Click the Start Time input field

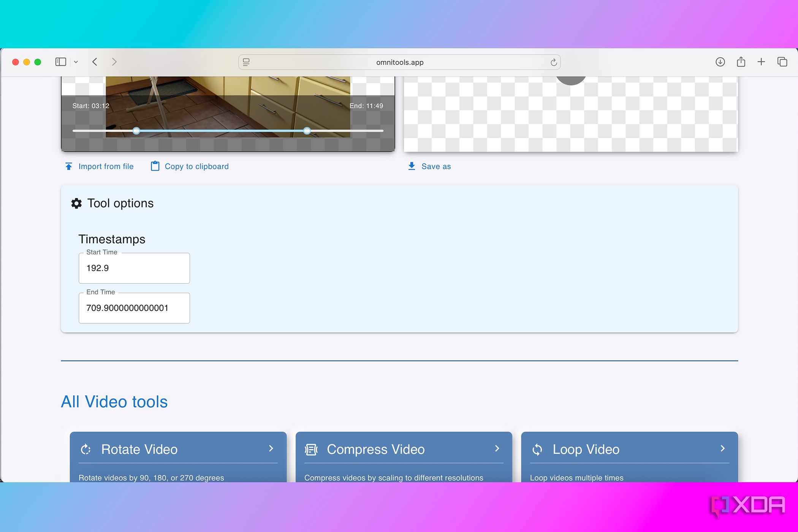134,268
